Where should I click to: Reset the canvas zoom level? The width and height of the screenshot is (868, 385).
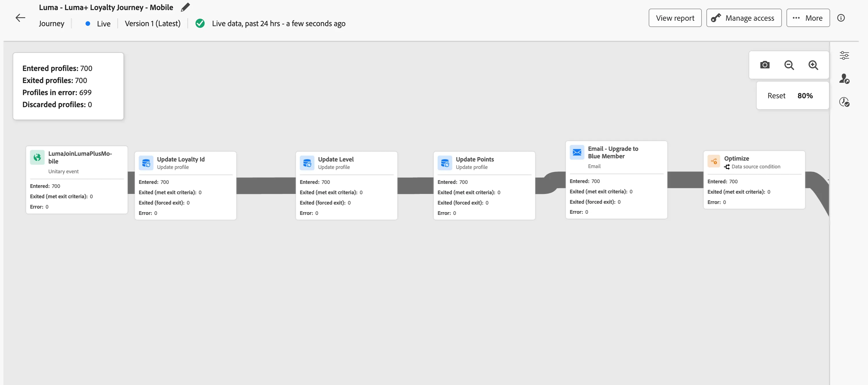tap(776, 96)
